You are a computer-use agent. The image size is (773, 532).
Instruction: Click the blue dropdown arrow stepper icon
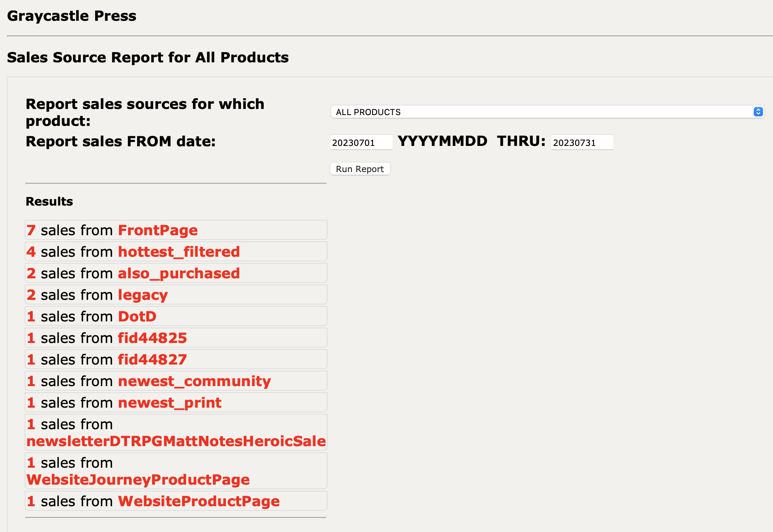coord(758,112)
